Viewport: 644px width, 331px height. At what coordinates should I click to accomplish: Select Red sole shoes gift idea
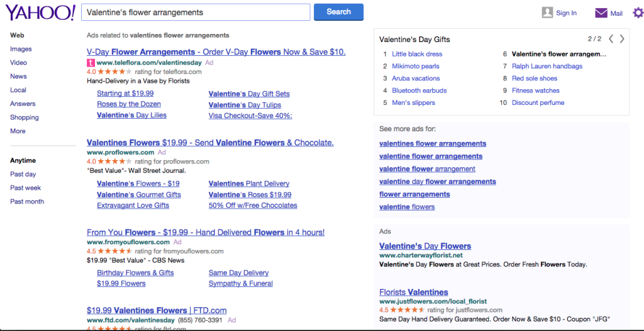click(535, 79)
